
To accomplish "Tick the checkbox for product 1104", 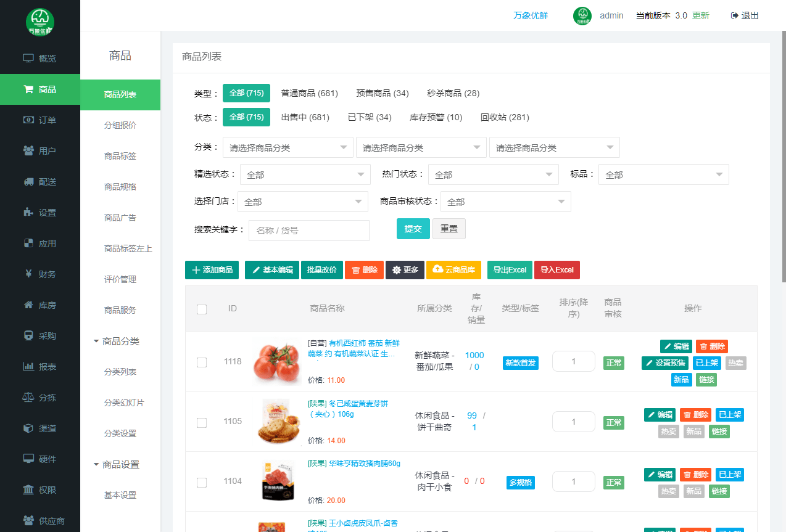I will click(x=202, y=483).
